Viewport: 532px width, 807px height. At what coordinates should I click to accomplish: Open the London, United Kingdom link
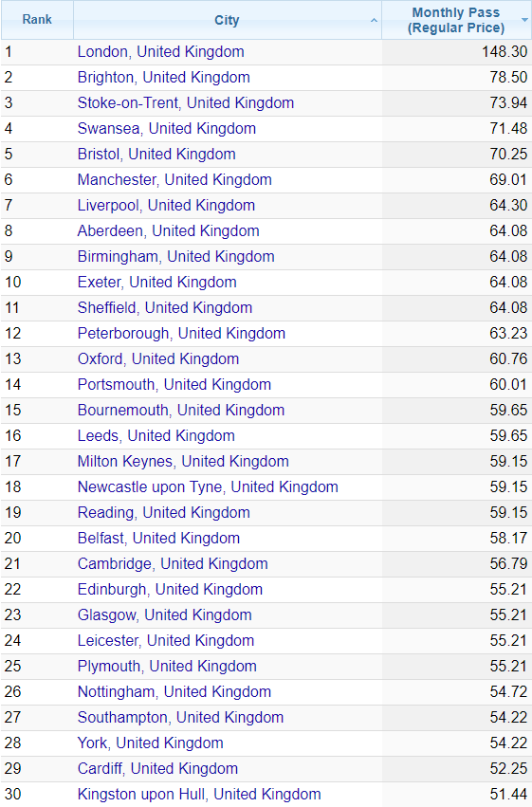(160, 52)
